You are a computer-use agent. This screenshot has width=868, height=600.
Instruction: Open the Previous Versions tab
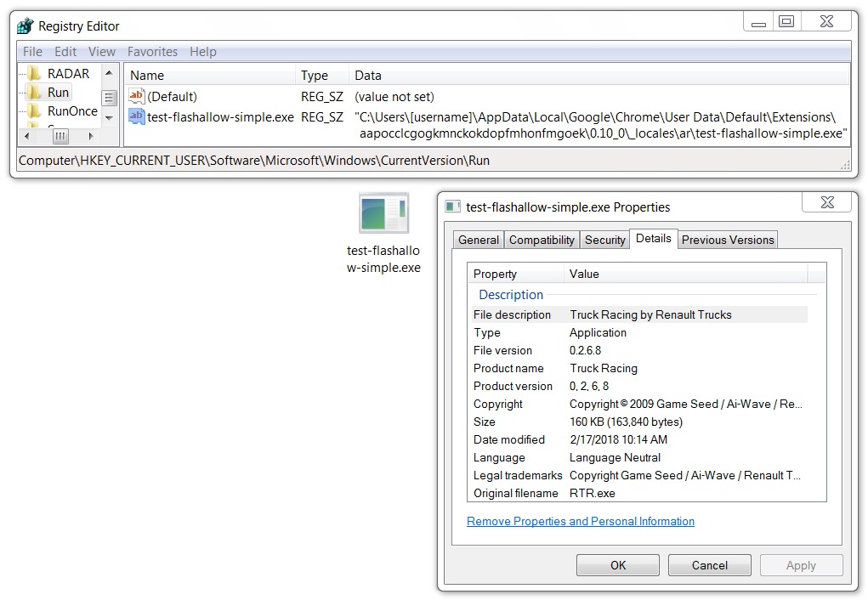[x=728, y=240]
